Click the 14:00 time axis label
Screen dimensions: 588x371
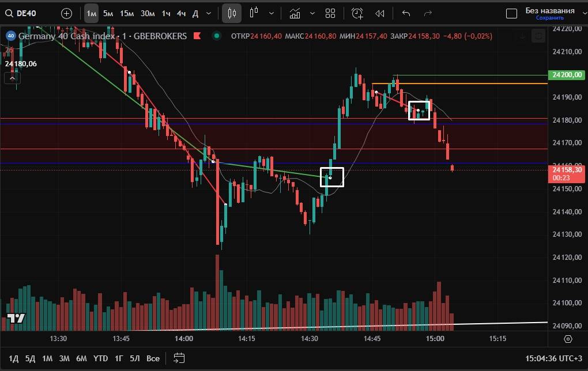184,339
